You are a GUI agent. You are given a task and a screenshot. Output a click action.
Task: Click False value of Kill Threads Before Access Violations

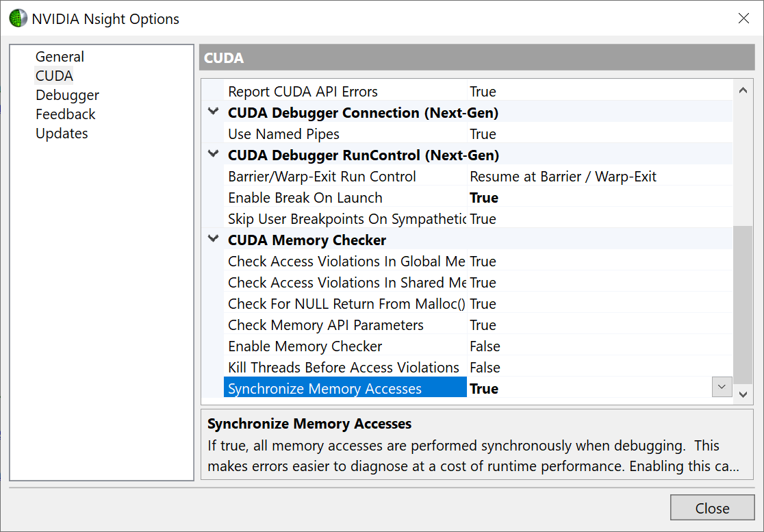(x=485, y=367)
